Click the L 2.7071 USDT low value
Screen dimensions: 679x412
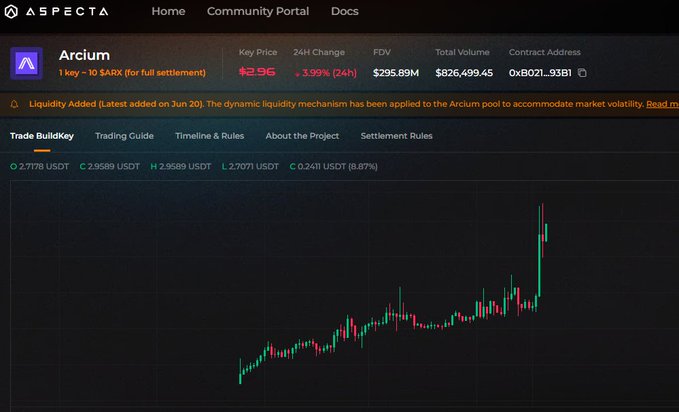(250, 166)
